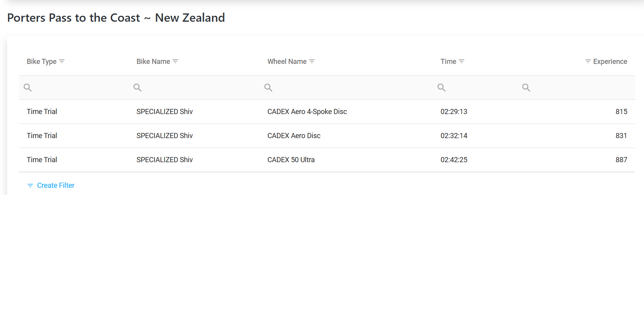Select the CADEX Aero Disc wheel cell
The height and width of the screenshot is (322, 644).
[294, 136]
